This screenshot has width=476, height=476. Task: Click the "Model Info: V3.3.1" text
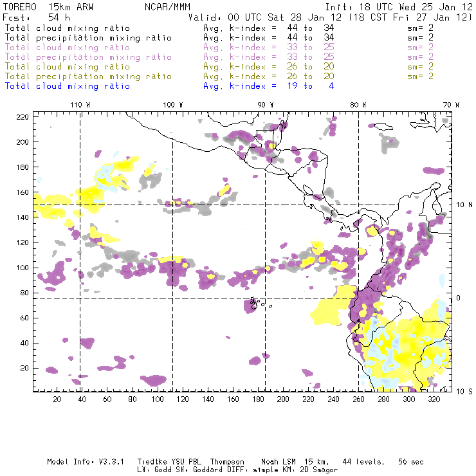pyautogui.click(x=86, y=462)
